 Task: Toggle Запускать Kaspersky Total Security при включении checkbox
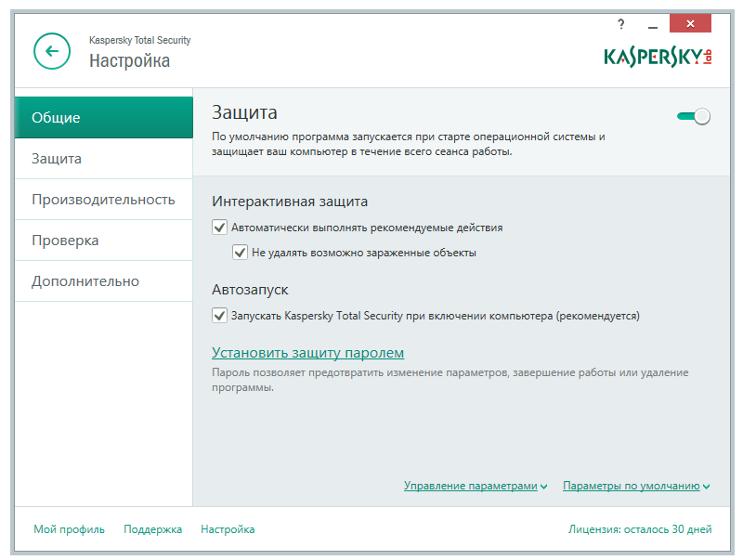coord(219,316)
